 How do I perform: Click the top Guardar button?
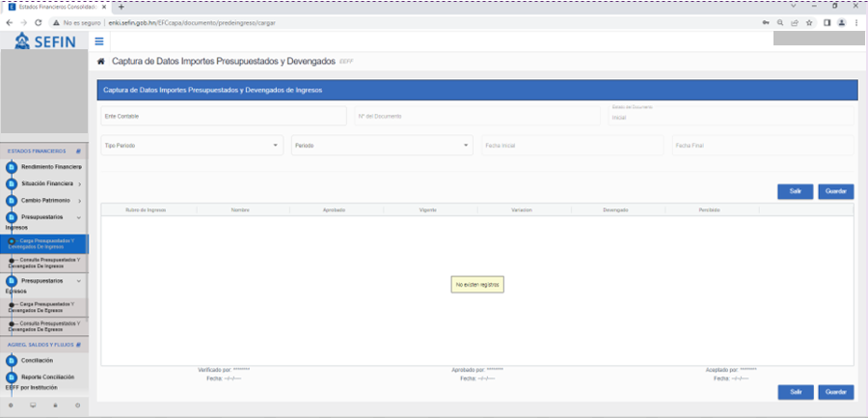[x=835, y=191]
